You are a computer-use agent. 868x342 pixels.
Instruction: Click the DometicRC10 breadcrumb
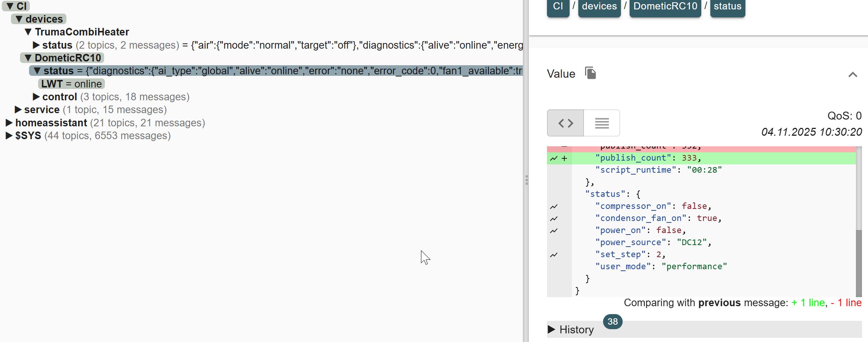665,6
